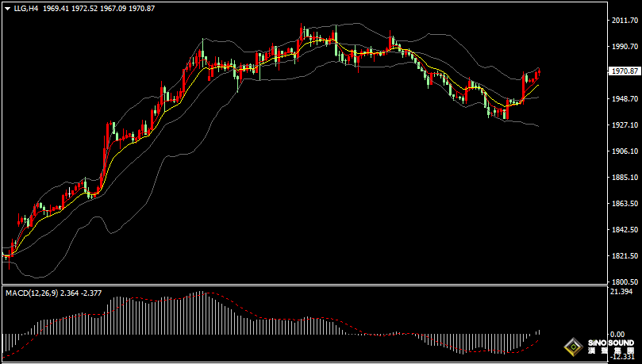Screen dimensions: 642x364
Task: Click the 1990.70 price axis label
Action: [x=625, y=47]
